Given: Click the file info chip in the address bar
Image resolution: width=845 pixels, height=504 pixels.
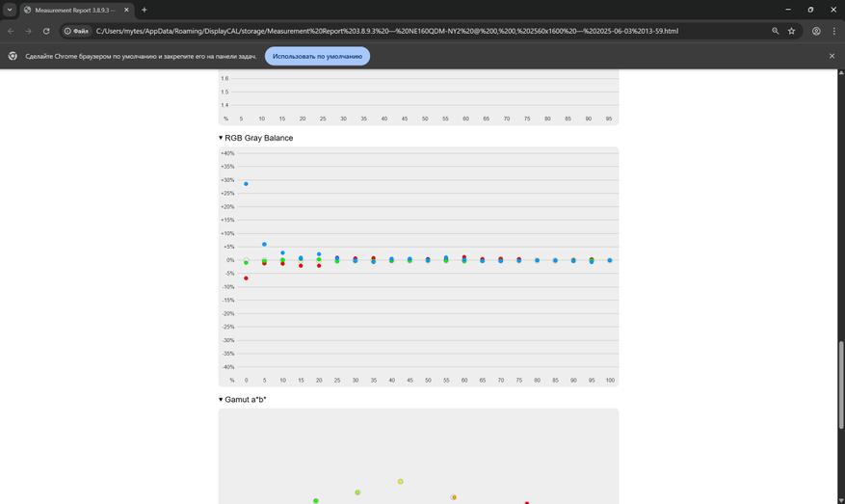Looking at the screenshot, I should (76, 31).
